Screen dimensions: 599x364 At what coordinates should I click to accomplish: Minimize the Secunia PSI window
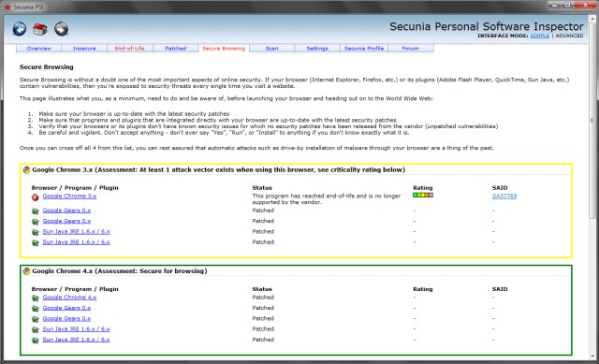pyautogui.click(x=555, y=5)
